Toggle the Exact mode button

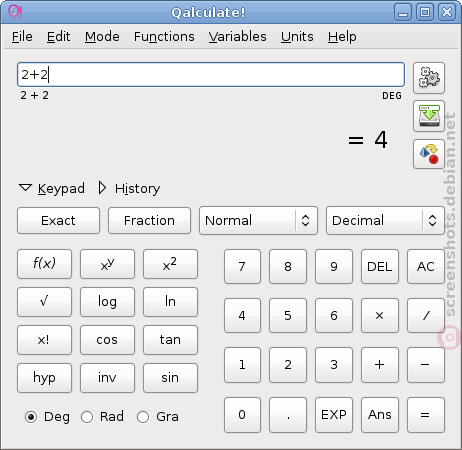[58, 220]
